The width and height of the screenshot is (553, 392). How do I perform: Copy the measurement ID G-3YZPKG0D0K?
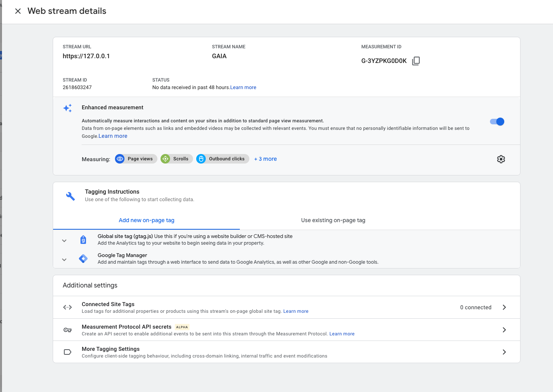point(416,61)
